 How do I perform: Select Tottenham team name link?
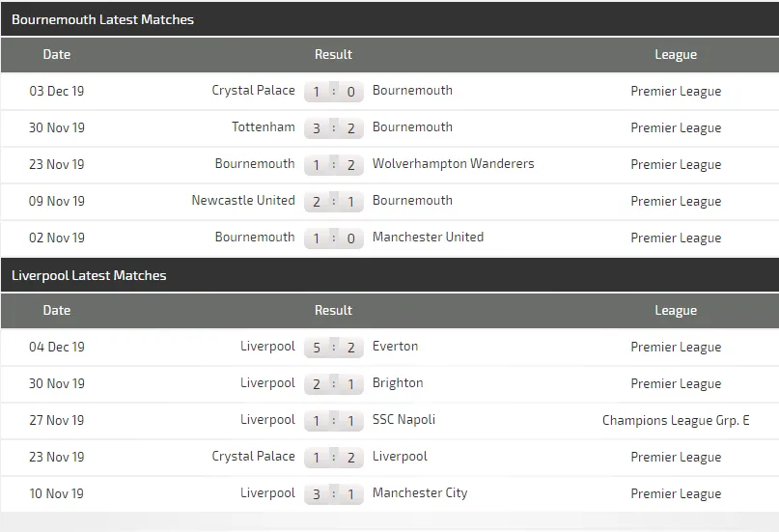click(263, 127)
